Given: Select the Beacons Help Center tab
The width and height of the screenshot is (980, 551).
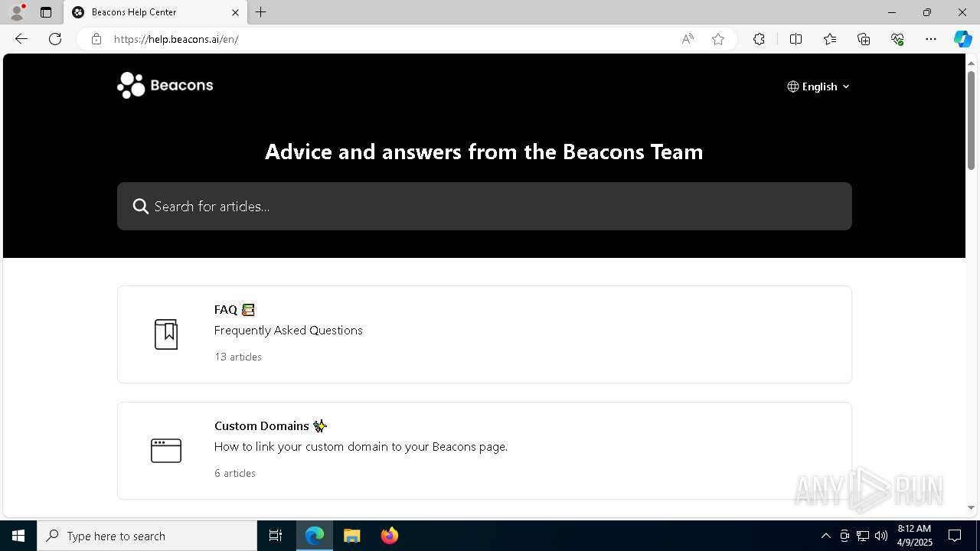Looking at the screenshot, I should coord(145,12).
